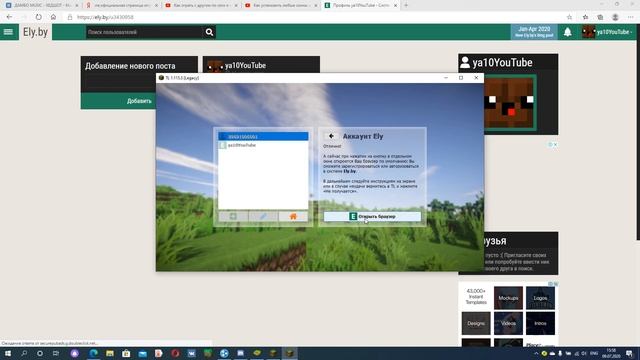Click the add account plus button in the launcher
This screenshot has height=360, width=640.
pyautogui.click(x=233, y=216)
